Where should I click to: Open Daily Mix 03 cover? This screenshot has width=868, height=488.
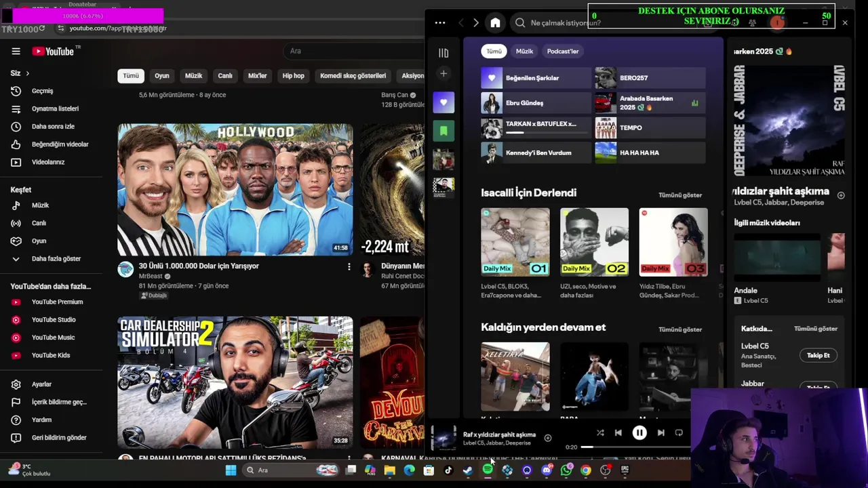tap(673, 242)
